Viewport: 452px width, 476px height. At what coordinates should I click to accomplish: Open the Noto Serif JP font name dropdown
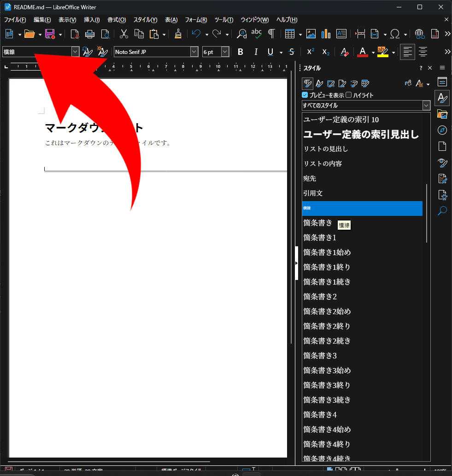tap(194, 52)
